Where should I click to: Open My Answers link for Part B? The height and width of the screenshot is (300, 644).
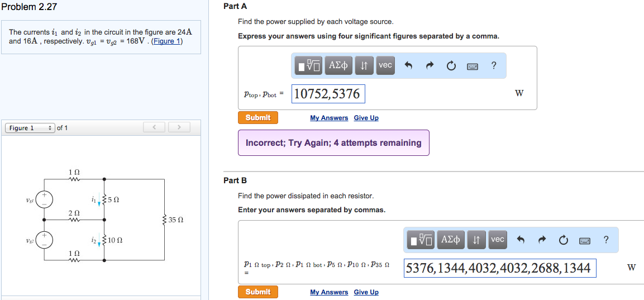coord(329,292)
